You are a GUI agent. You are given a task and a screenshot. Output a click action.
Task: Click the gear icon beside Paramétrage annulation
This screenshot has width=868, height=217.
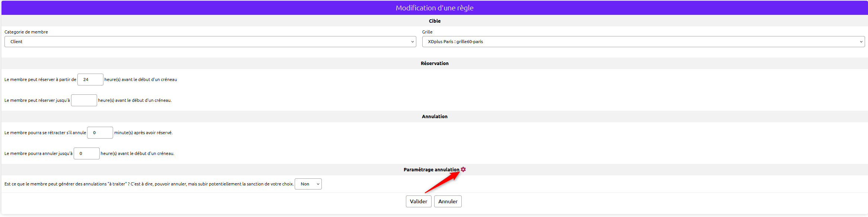pos(463,169)
